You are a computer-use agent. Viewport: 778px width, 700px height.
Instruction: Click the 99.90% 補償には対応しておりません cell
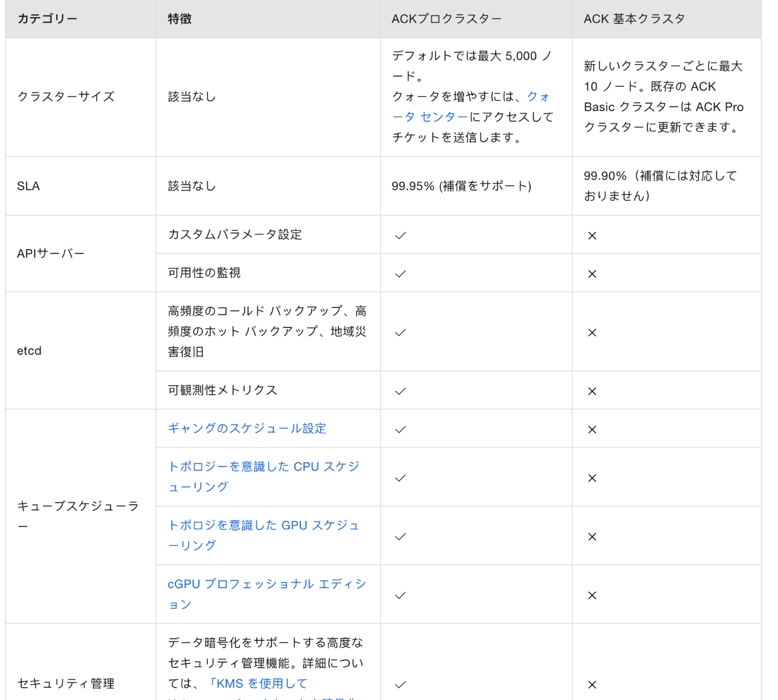point(667,186)
